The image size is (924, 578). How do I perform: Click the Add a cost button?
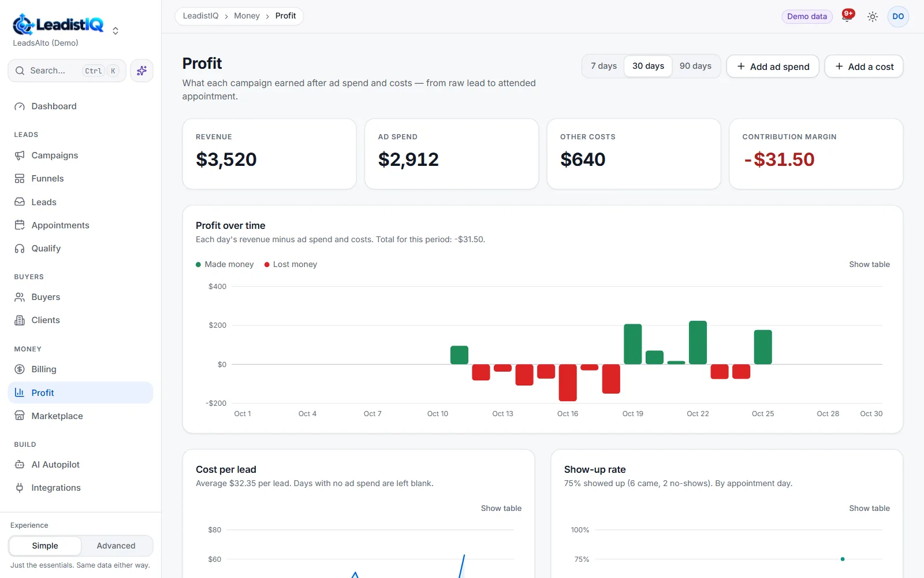point(864,66)
